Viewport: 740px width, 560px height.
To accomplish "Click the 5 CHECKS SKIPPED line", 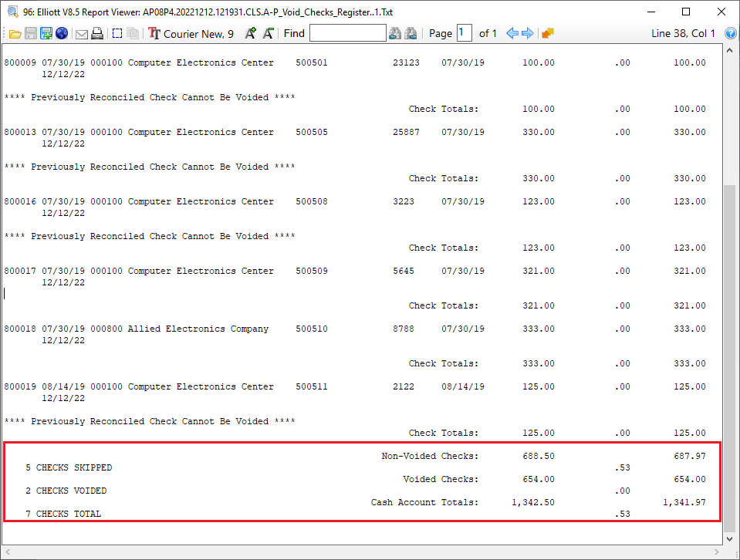I will [69, 467].
